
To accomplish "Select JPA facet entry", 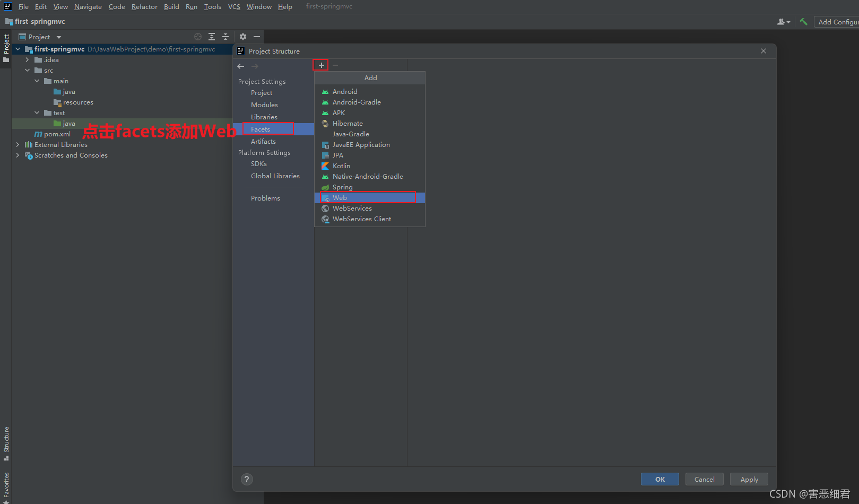I will click(x=370, y=155).
